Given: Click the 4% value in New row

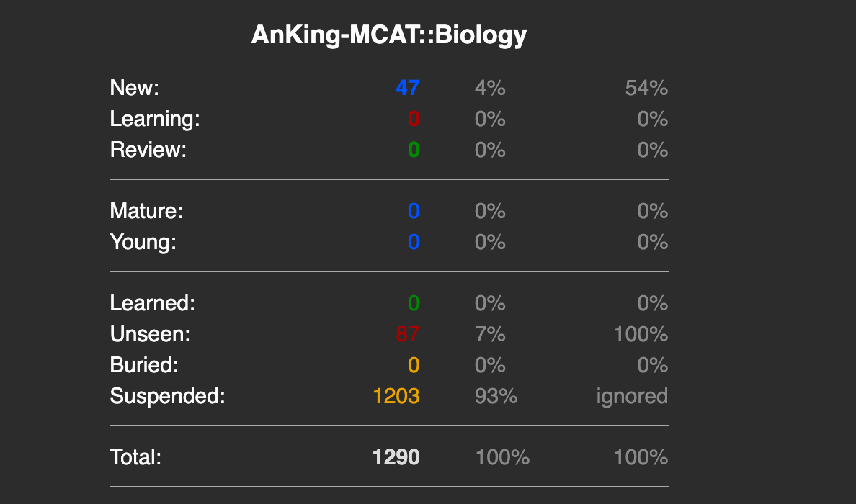Looking at the screenshot, I should [490, 88].
